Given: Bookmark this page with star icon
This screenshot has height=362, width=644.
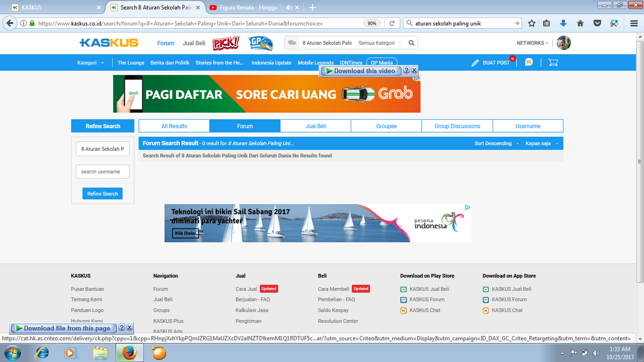Looking at the screenshot, I should 532,23.
